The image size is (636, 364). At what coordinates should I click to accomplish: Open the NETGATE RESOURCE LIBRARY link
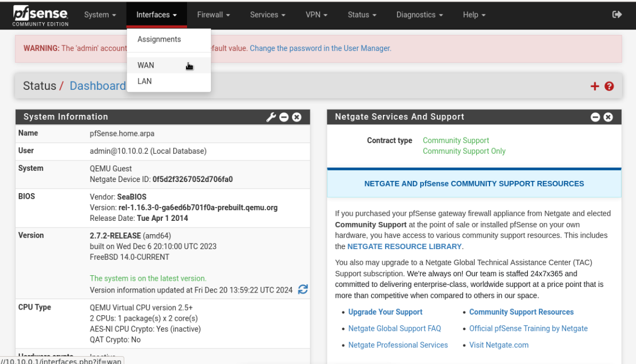[x=405, y=246]
